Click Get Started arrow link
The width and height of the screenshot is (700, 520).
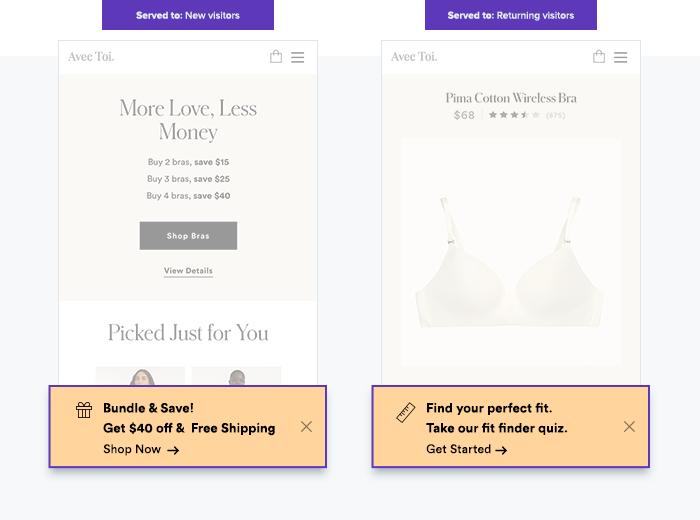(x=467, y=449)
